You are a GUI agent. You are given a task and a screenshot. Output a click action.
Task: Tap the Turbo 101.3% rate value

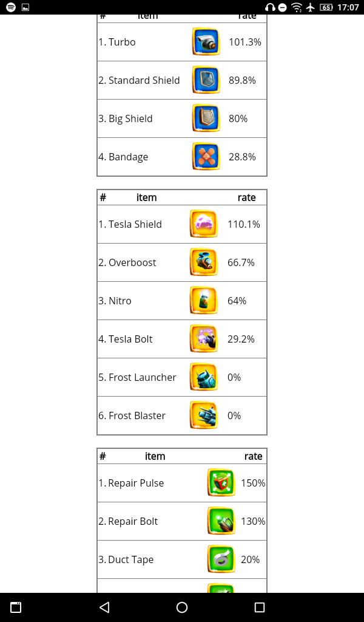(245, 42)
